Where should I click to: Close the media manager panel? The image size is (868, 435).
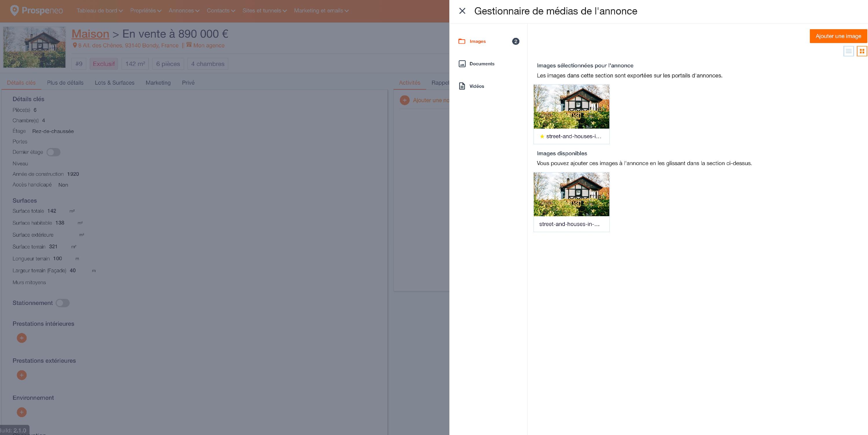pyautogui.click(x=462, y=11)
